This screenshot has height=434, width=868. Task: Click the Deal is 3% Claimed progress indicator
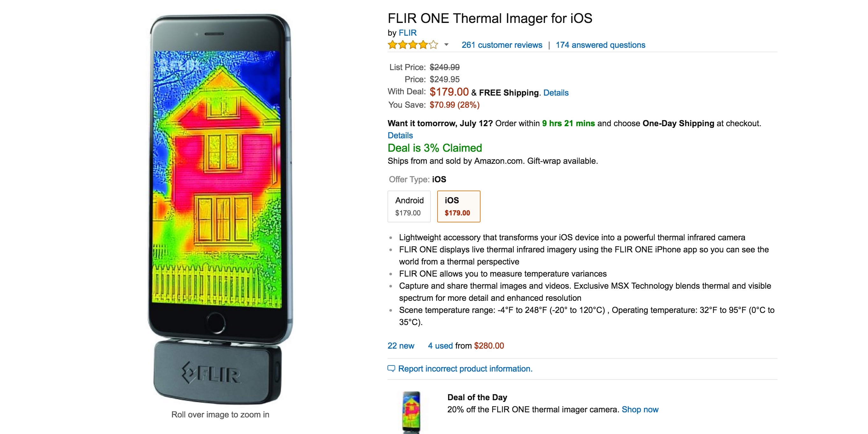(x=435, y=148)
